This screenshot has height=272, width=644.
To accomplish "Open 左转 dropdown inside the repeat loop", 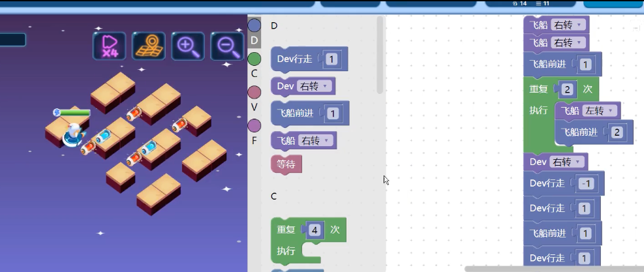I will [600, 111].
